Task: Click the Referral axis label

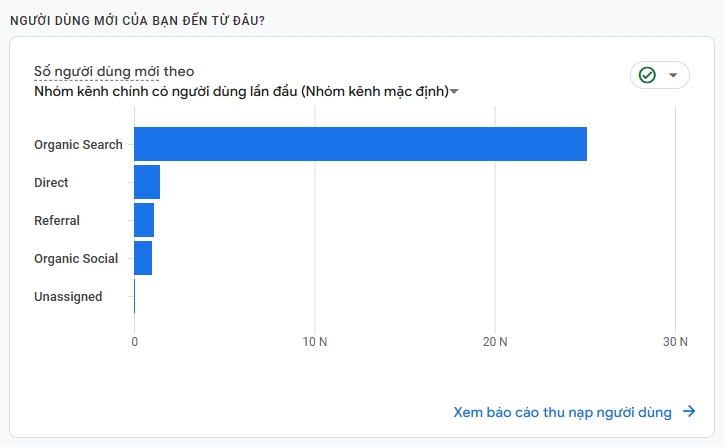Action: [x=57, y=220]
